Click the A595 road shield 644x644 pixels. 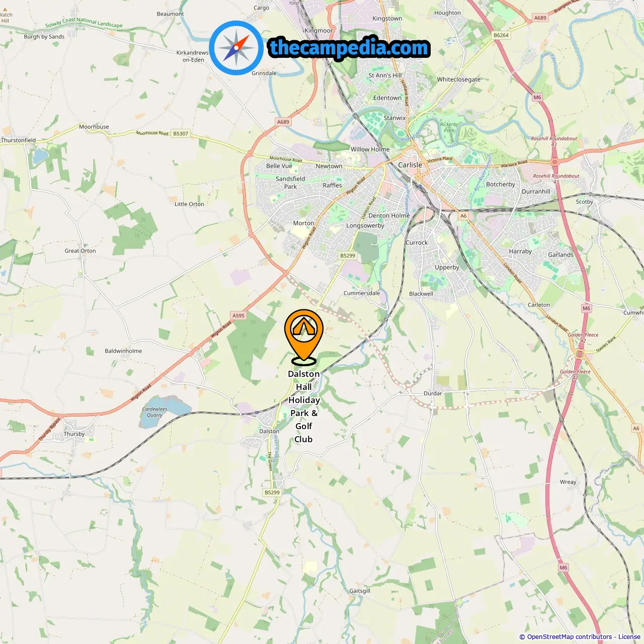pyautogui.click(x=238, y=315)
